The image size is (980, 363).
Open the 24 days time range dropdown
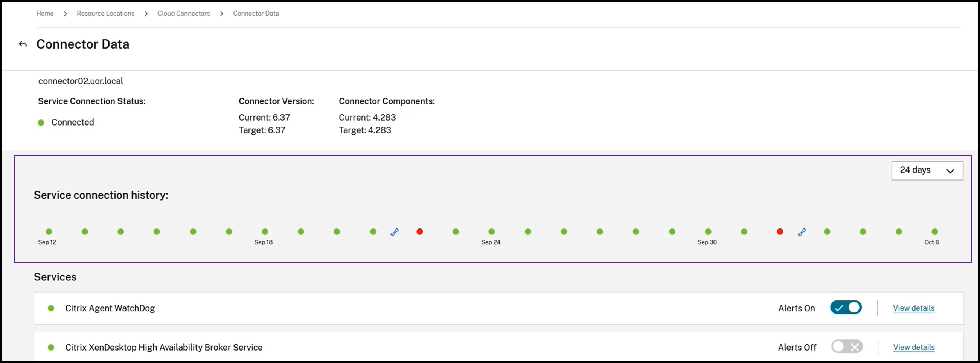click(927, 170)
